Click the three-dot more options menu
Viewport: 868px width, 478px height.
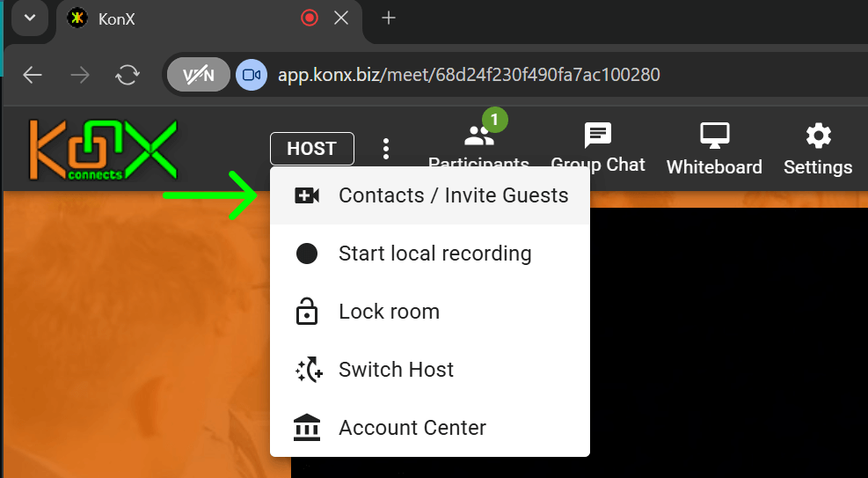386,149
